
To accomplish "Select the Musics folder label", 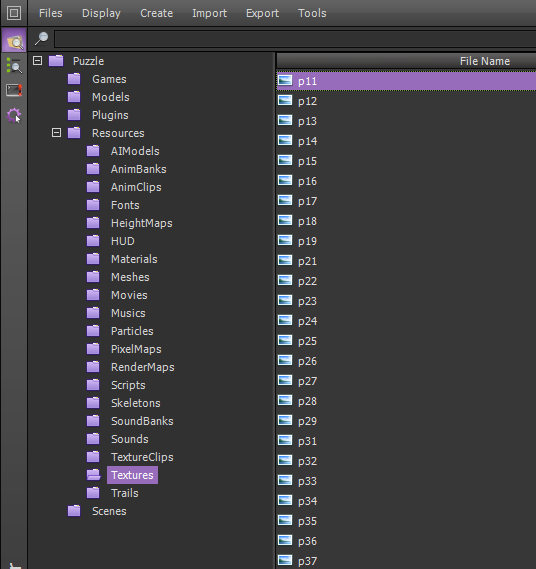I will click(128, 313).
